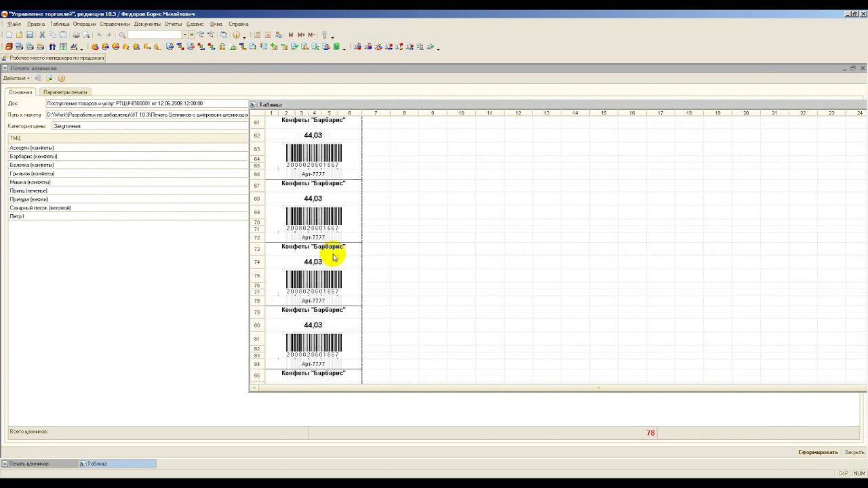Click the ТМЦ column header
The height and width of the screenshot is (488, 868).
click(x=128, y=138)
